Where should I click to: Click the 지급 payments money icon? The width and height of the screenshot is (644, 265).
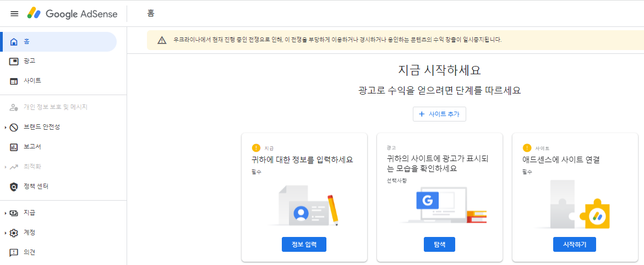coord(14,213)
